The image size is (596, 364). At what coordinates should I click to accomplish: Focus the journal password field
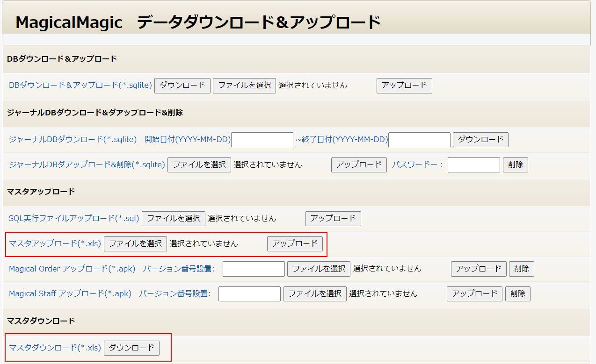[474, 165]
